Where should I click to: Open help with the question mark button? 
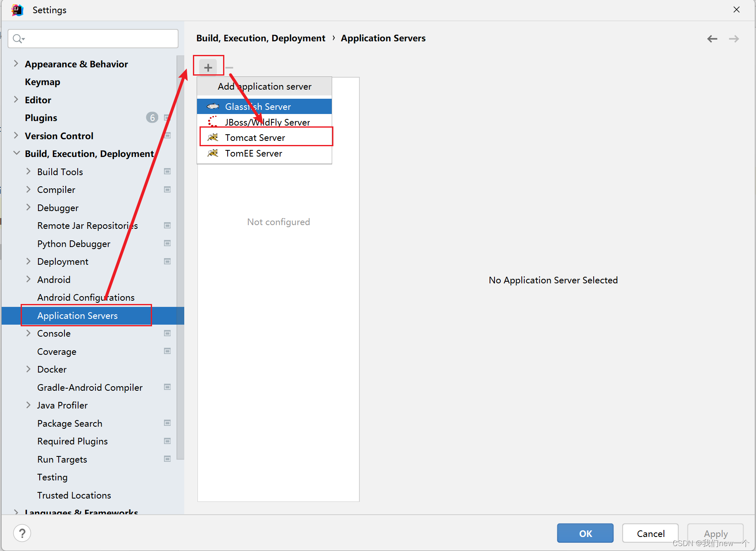(x=22, y=533)
